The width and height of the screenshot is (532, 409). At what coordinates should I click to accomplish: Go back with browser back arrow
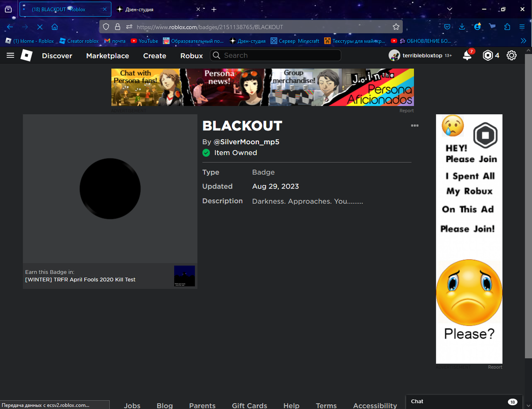click(x=10, y=27)
